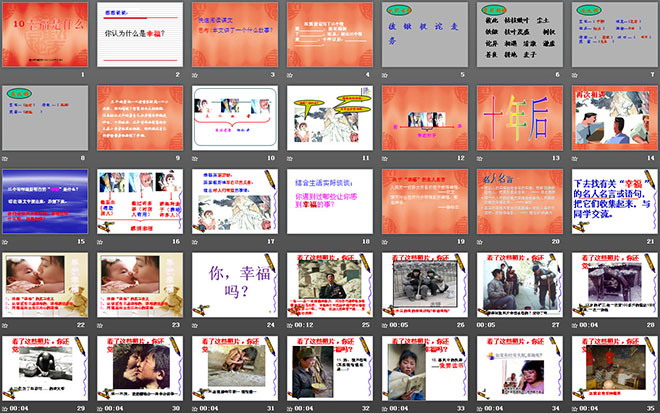Select slide 20 titled '名人名言'

click(520, 201)
